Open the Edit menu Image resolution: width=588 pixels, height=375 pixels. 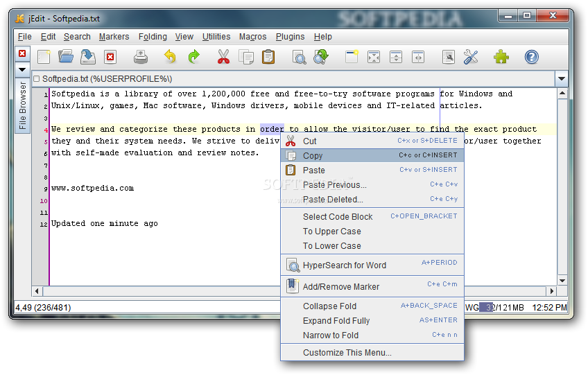pos(48,37)
